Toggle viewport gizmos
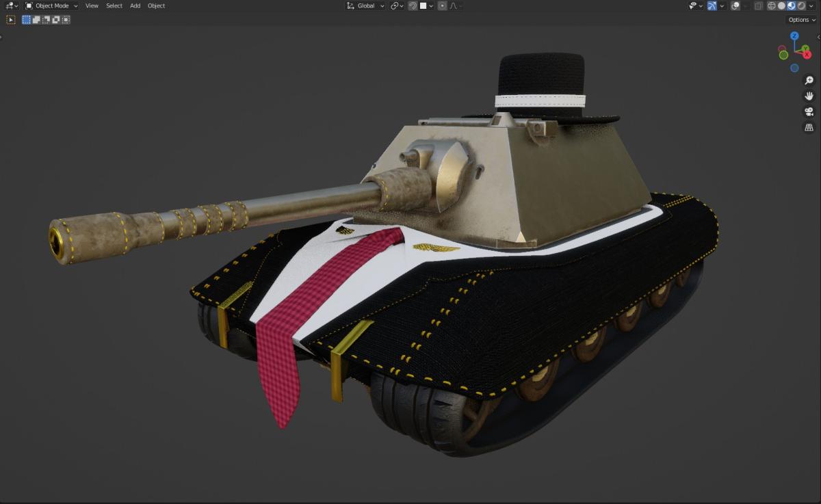 [712, 5]
